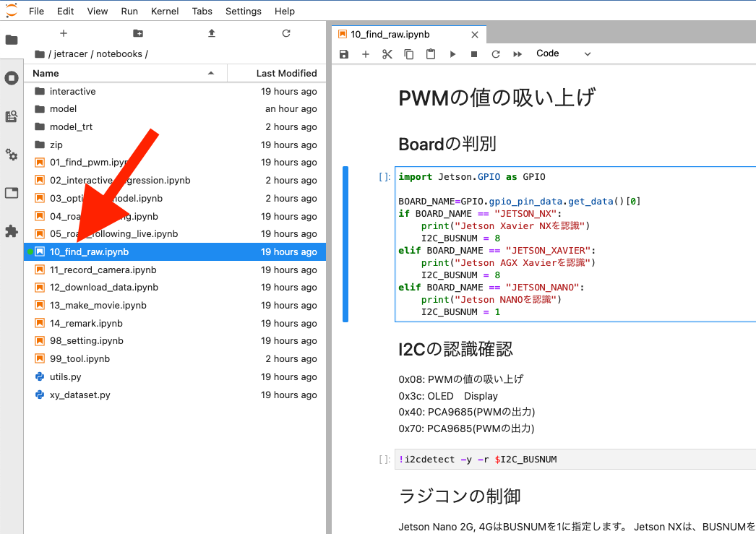Click the i2cdetect command code cell

coord(575,460)
